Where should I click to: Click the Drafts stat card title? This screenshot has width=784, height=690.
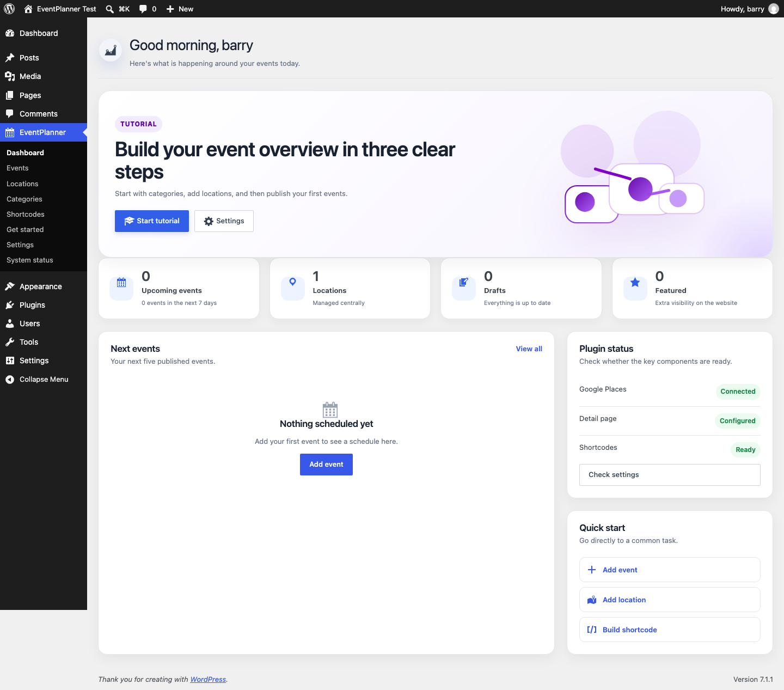coord(495,291)
